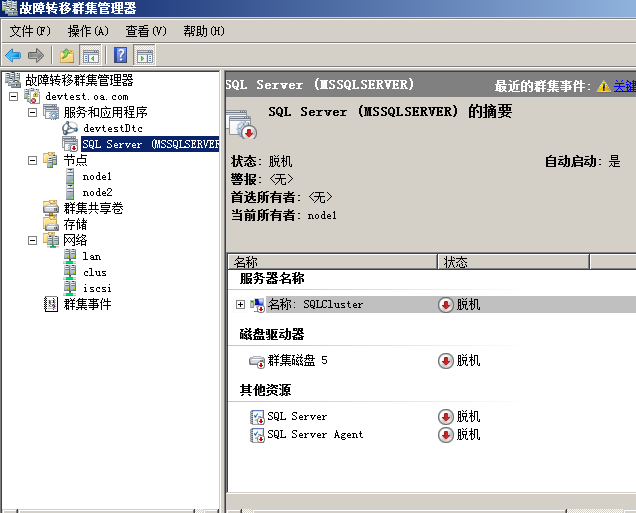Open the 操作(A) menu
Viewport: 636px width, 513px height.
[x=88, y=31]
